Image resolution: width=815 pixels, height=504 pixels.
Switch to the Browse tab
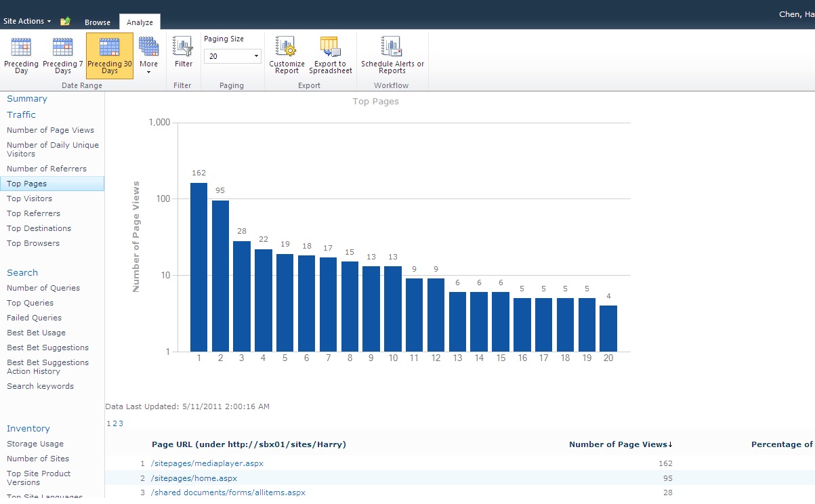coord(97,22)
